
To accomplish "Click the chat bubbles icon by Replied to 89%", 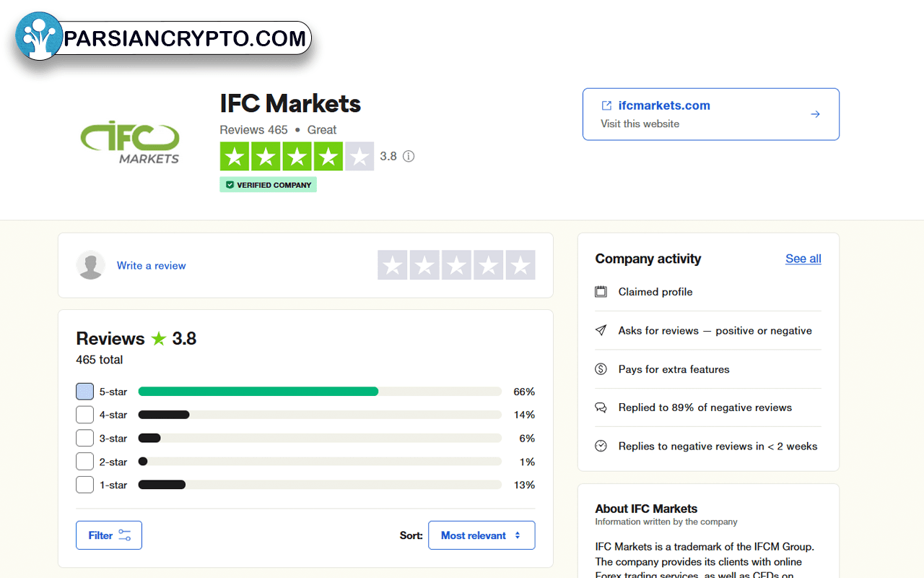I will click(x=601, y=407).
